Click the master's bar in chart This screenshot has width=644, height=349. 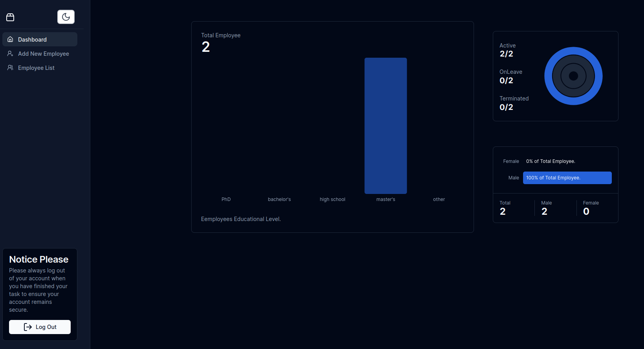(x=386, y=126)
